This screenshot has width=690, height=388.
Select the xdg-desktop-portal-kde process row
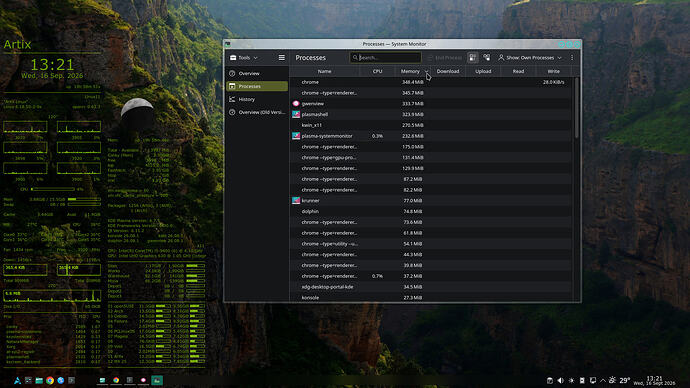click(431, 287)
